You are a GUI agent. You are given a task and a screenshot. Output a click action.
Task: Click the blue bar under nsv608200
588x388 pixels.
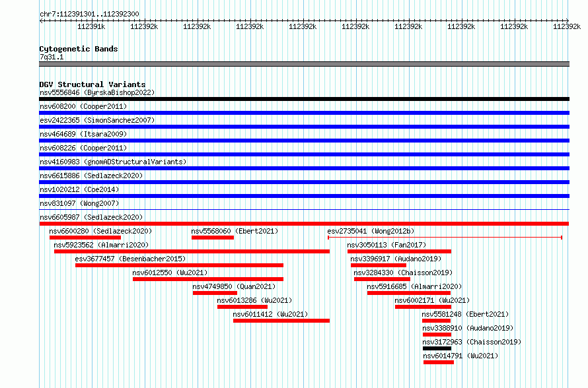tap(304, 113)
